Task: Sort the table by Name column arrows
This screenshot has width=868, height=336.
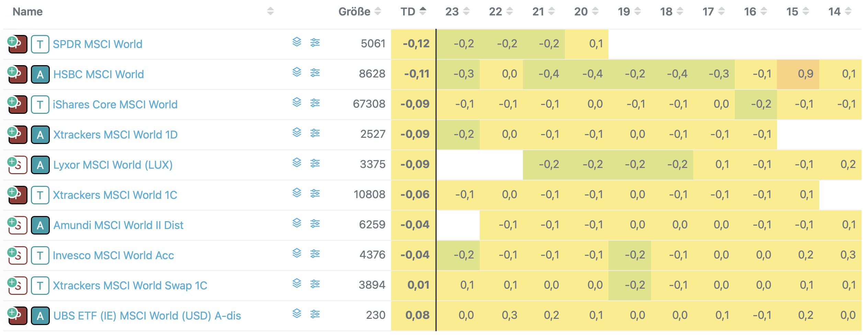Action: (270, 11)
